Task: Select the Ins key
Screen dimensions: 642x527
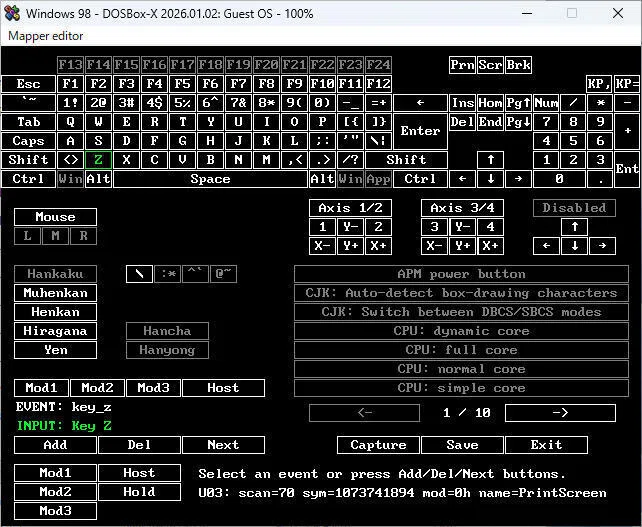Action: [462, 102]
